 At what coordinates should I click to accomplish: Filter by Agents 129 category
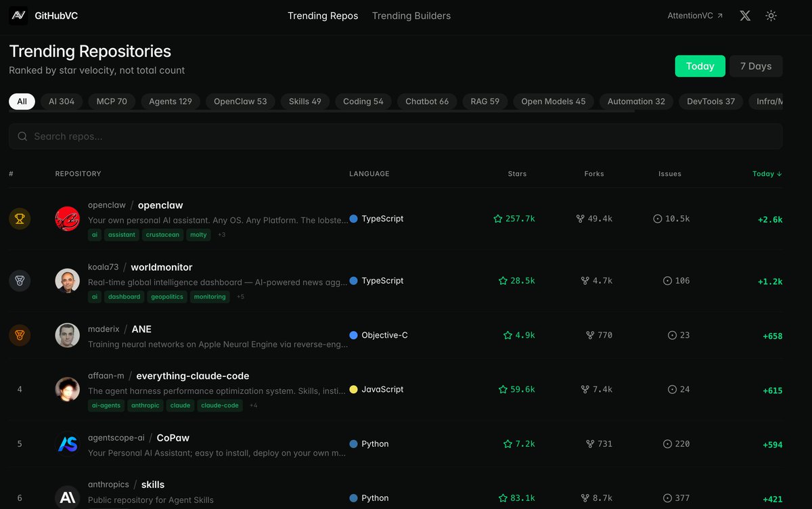click(171, 102)
